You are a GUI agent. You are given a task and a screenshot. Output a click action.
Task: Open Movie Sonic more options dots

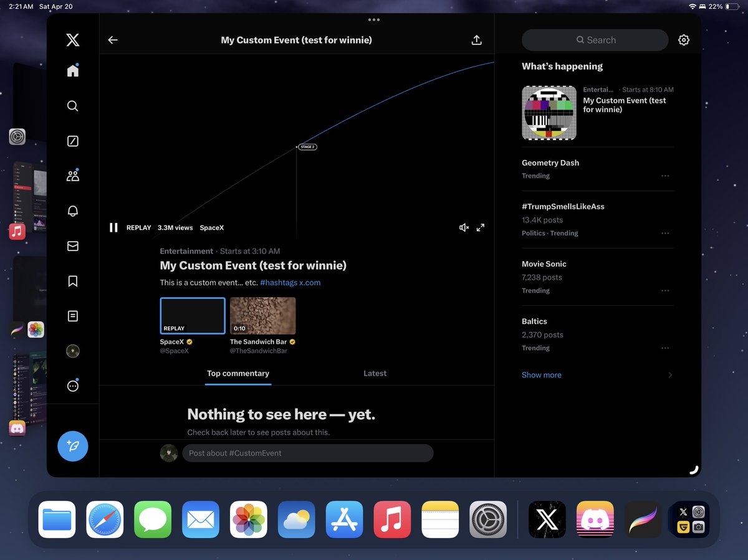[x=665, y=290]
